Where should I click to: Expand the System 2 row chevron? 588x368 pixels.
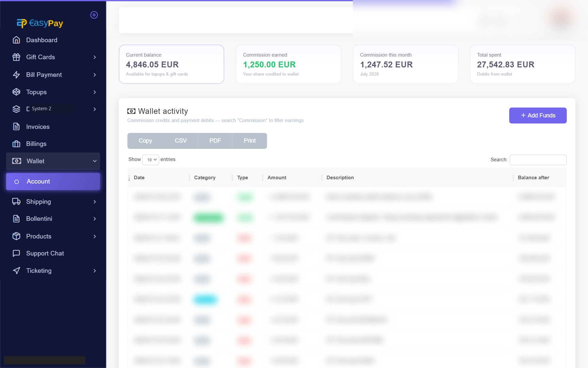click(95, 109)
